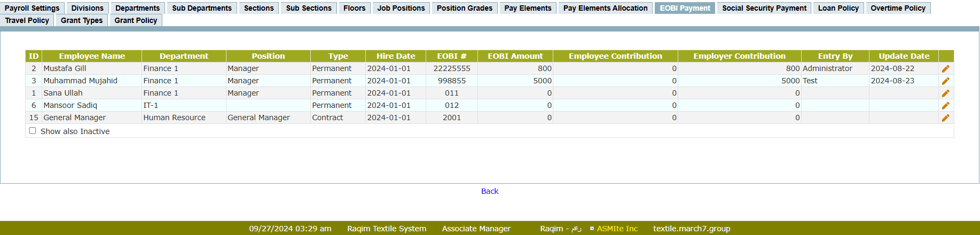Switch to the Job Positions tab
980x235 pixels.
click(x=401, y=8)
